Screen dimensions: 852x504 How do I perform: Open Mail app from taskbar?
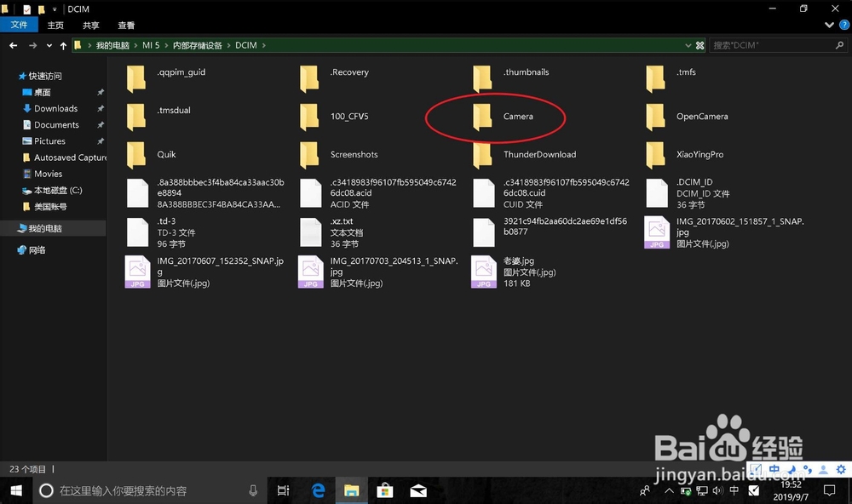tap(418, 491)
